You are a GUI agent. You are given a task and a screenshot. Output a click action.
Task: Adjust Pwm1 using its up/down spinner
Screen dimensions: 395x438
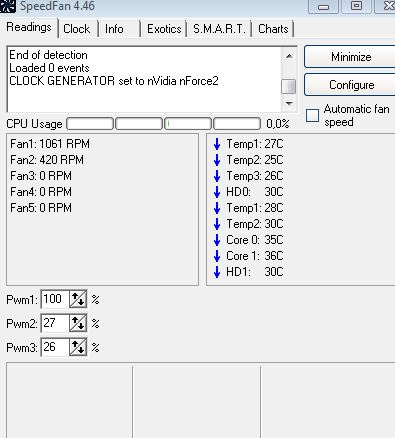[x=78, y=299]
